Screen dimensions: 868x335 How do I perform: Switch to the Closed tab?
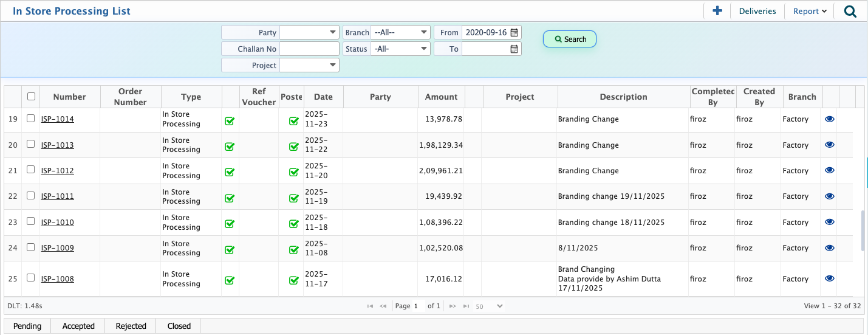pos(179,326)
